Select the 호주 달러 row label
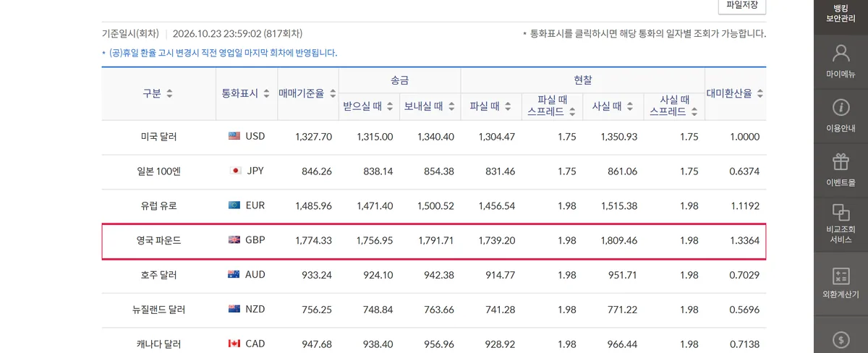 (x=158, y=276)
